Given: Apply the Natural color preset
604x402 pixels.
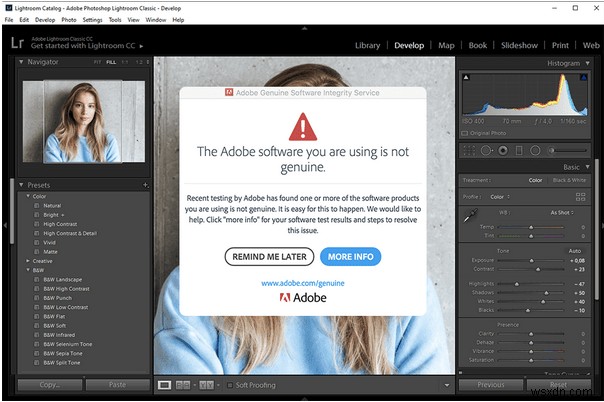Looking at the screenshot, I should [52, 206].
